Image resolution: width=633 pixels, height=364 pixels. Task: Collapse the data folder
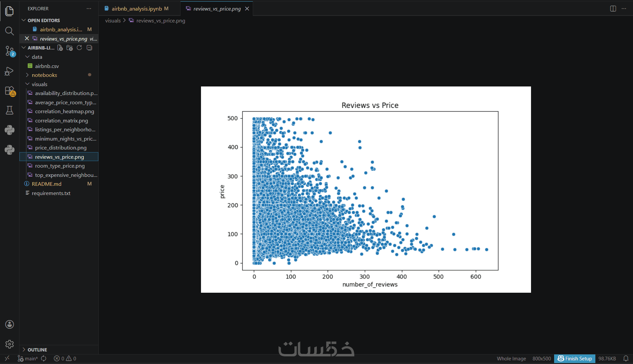(59, 57)
